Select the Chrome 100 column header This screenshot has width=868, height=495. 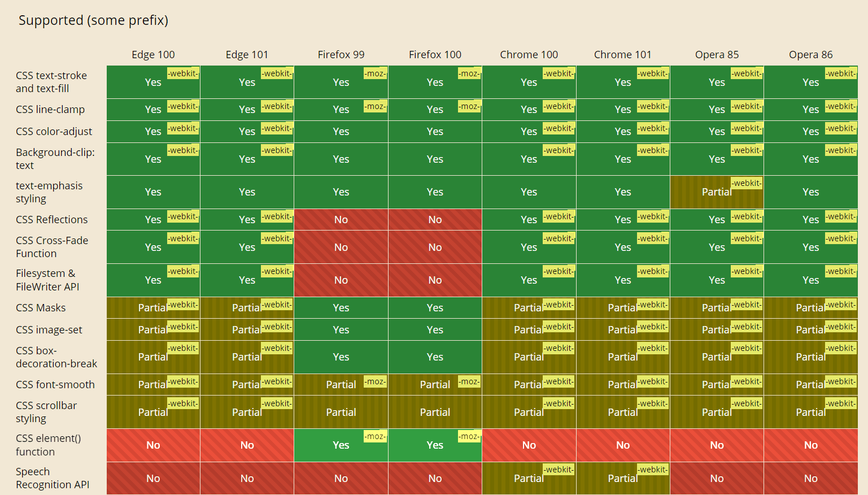click(x=529, y=54)
